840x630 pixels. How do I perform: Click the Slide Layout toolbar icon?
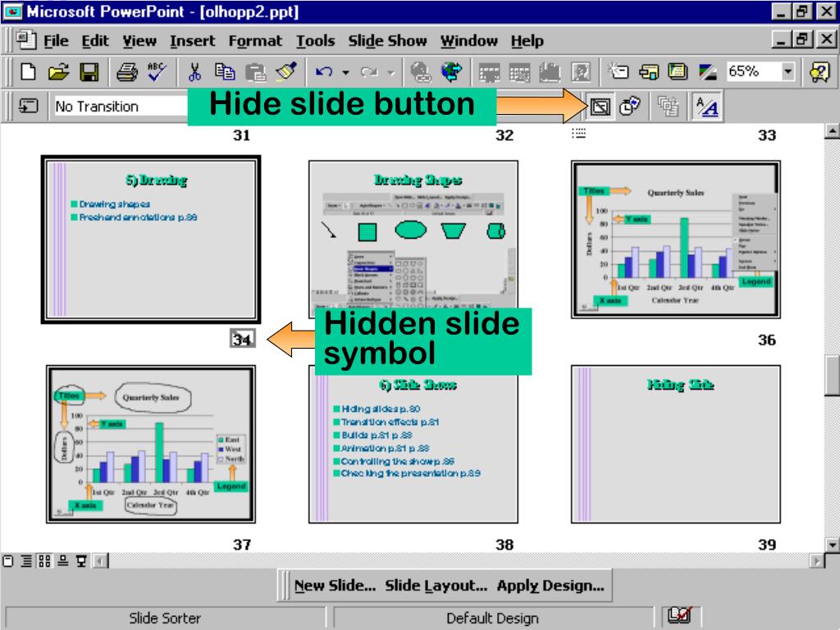coord(648,71)
